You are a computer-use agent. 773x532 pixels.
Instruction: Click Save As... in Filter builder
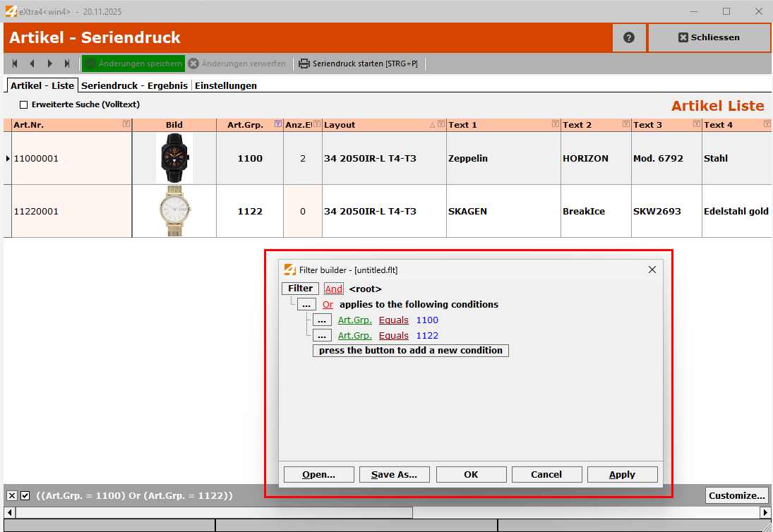click(x=394, y=475)
